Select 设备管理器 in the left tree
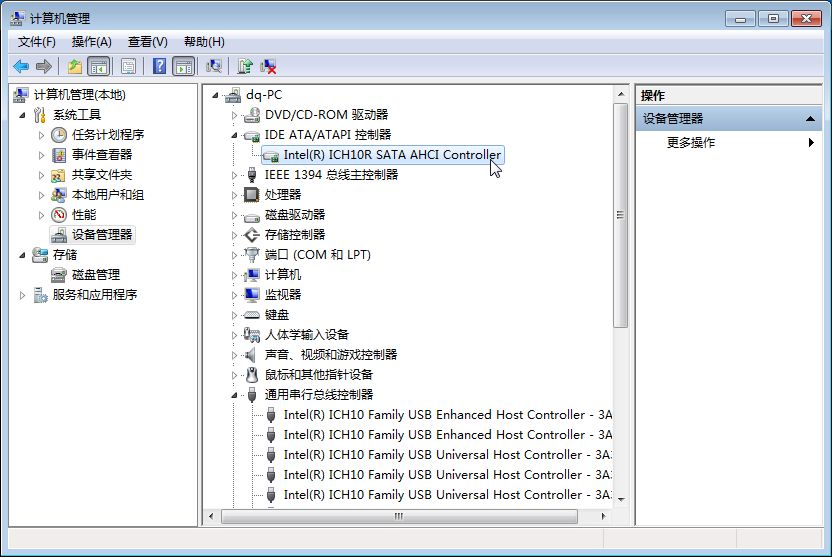The width and height of the screenshot is (832, 557). 102,235
